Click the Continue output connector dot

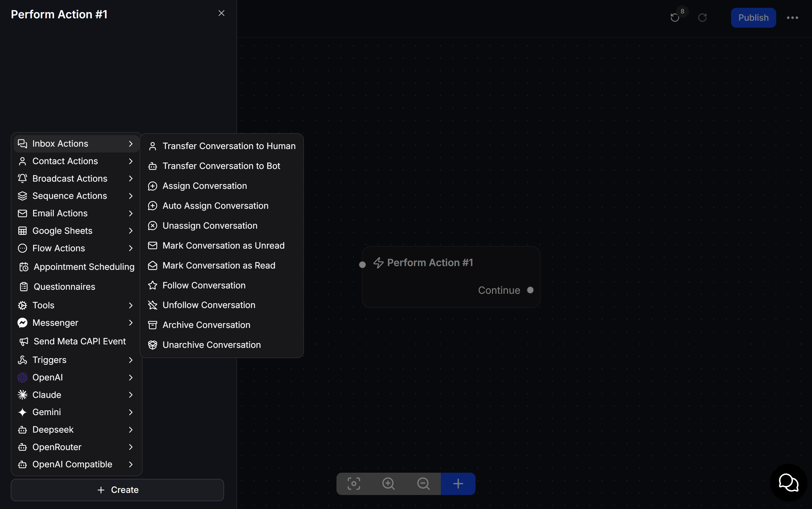click(530, 290)
